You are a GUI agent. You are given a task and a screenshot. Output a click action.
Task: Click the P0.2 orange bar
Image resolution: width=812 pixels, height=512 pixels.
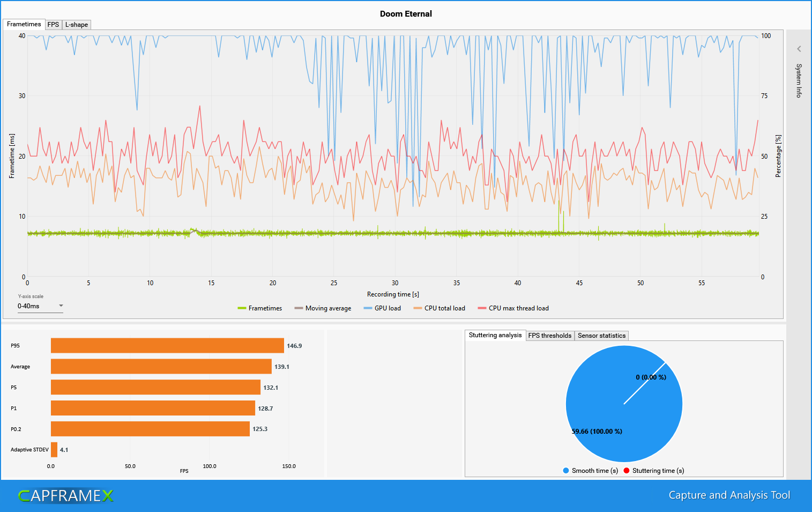coord(150,429)
